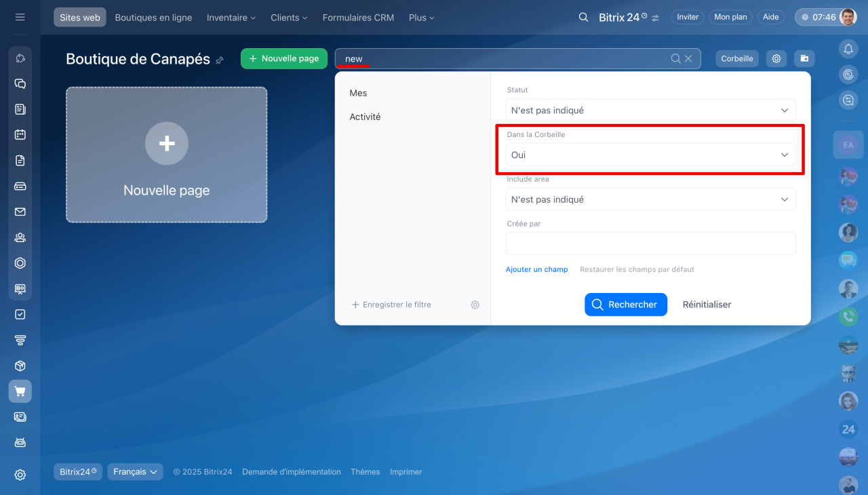Image resolution: width=868 pixels, height=495 pixels.
Task: Click the magnifier icon in top bar
Action: (583, 18)
